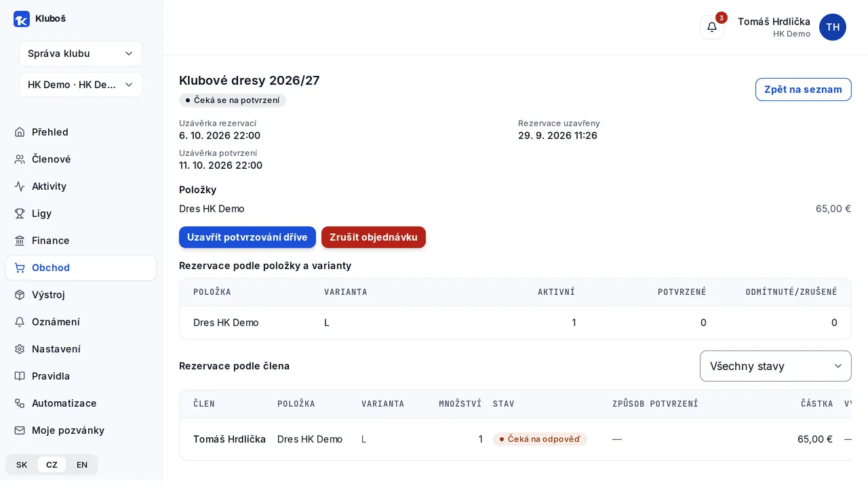This screenshot has width=868, height=488.
Task: Navigate to Finance
Action: (81, 241)
